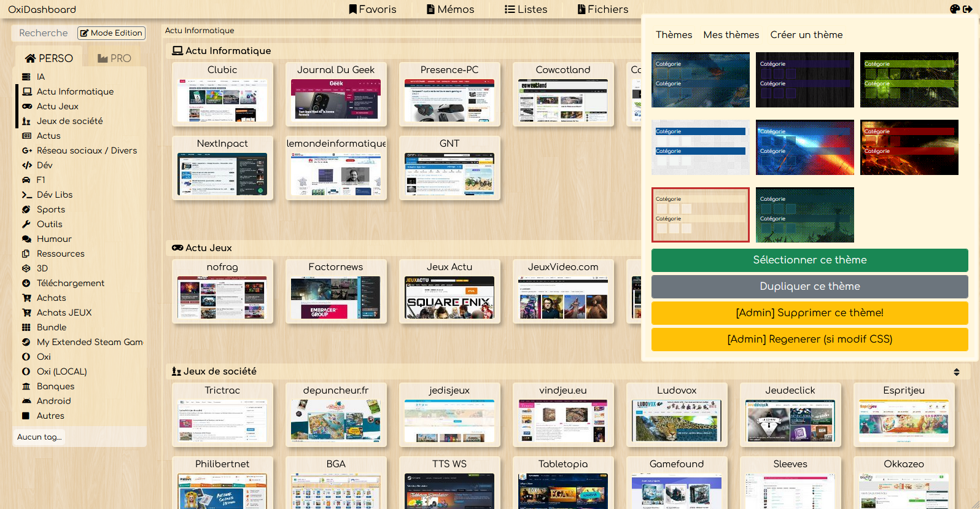Screen dimensions: 980x509
Task: Open the theme palette icon
Action: (955, 9)
